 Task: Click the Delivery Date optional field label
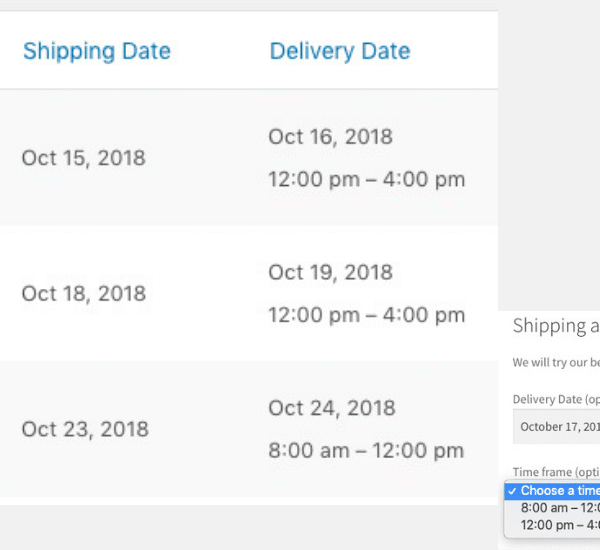(x=556, y=400)
